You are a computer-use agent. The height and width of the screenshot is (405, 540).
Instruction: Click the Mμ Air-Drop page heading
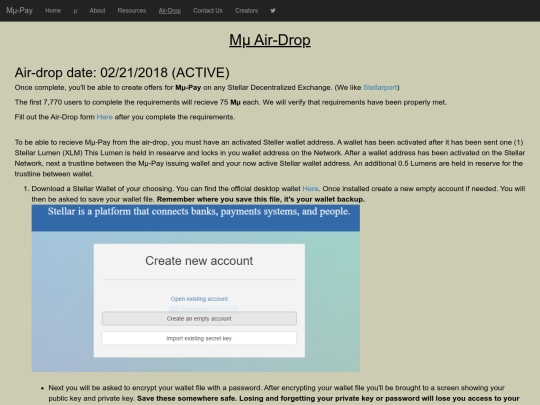tap(270, 40)
